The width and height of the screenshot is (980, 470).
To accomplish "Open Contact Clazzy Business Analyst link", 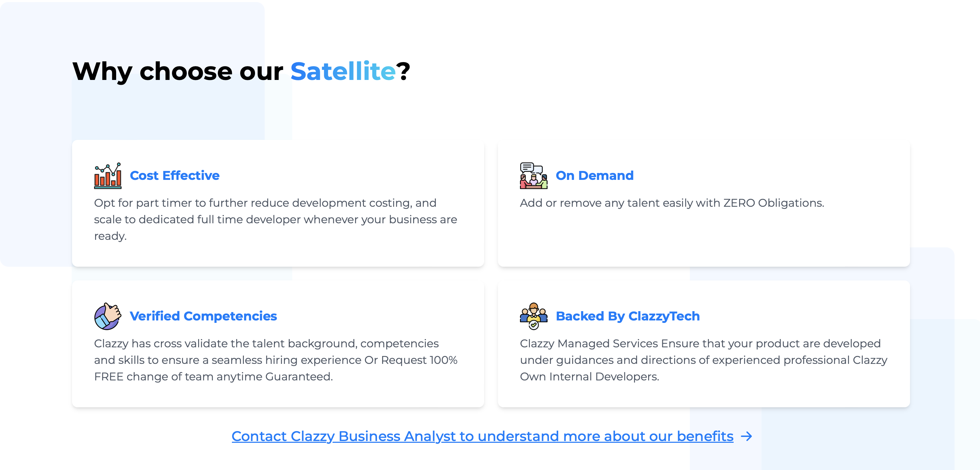I will [482, 436].
